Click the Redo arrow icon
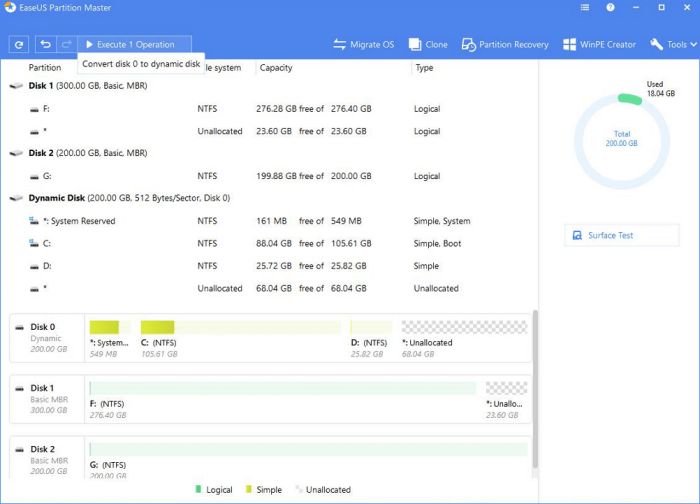The height and width of the screenshot is (504, 700). click(67, 45)
